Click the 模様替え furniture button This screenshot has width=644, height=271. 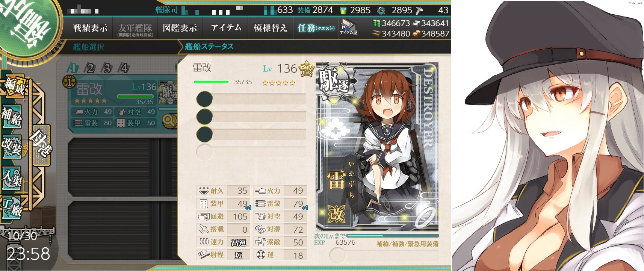tap(271, 28)
